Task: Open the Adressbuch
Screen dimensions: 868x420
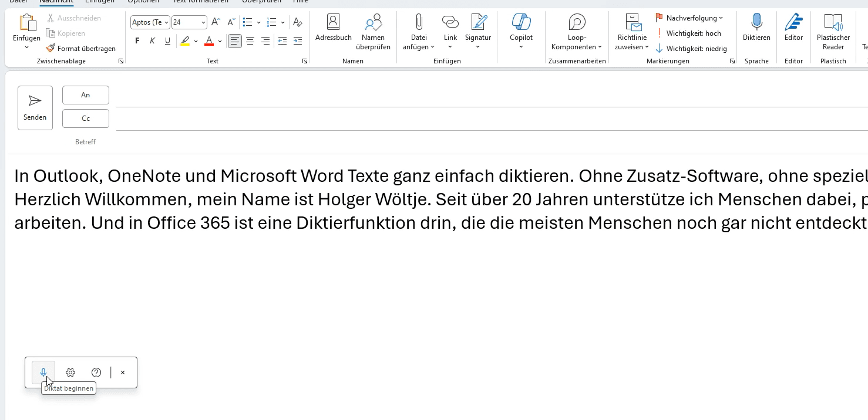Action: coord(334,28)
